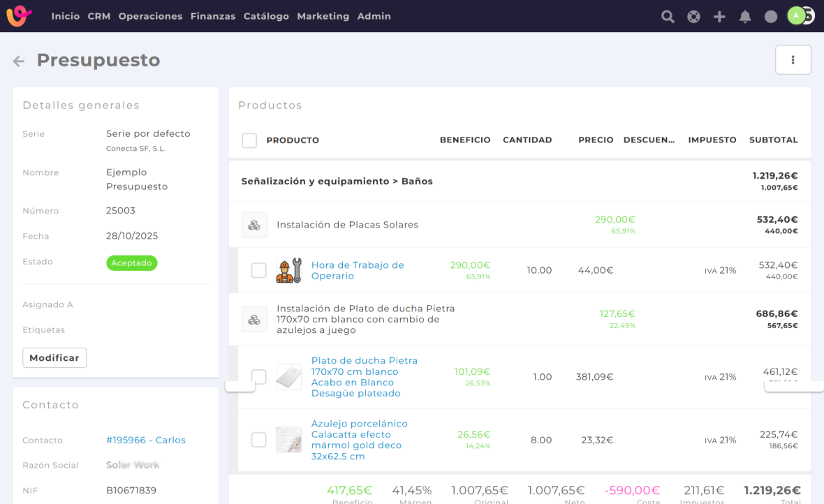Open the three-dot options menu
The width and height of the screenshot is (824, 504).
click(x=793, y=60)
